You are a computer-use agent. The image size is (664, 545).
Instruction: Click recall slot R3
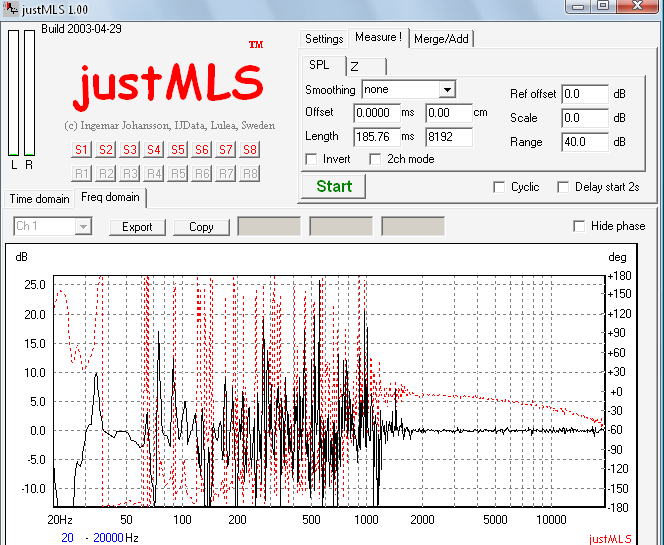(129, 174)
